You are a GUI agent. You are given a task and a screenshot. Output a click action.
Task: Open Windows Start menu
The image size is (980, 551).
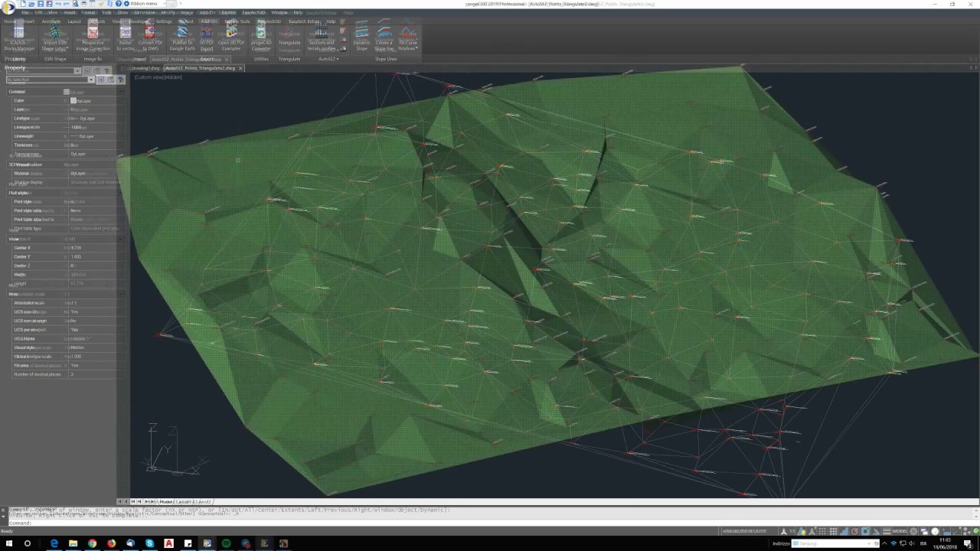pos(8,543)
